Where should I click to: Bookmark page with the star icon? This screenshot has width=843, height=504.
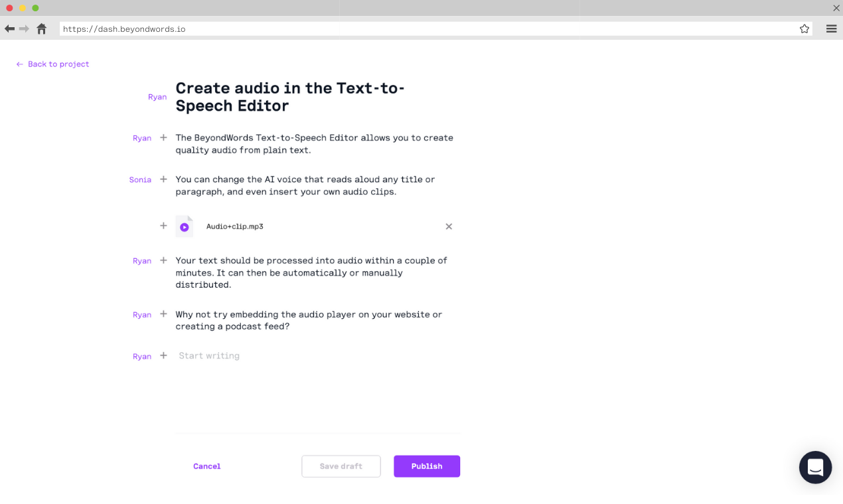805,29
